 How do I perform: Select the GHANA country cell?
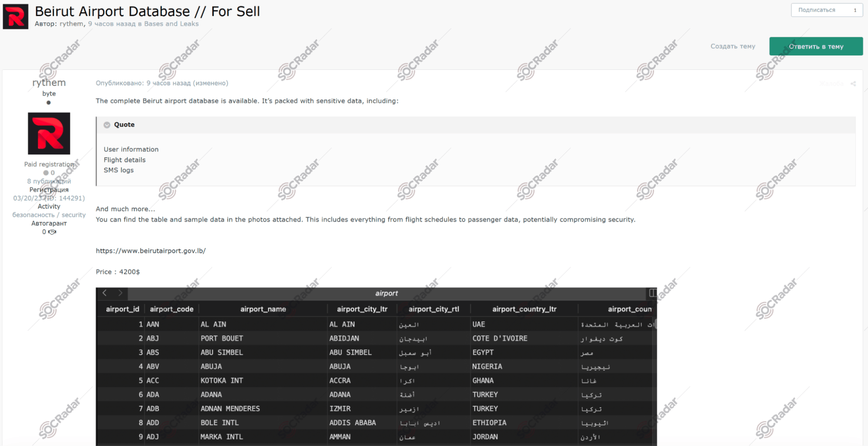point(525,380)
